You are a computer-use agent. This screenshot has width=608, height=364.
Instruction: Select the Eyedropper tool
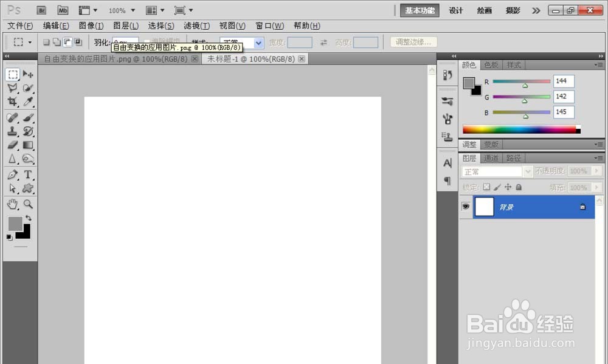28,101
